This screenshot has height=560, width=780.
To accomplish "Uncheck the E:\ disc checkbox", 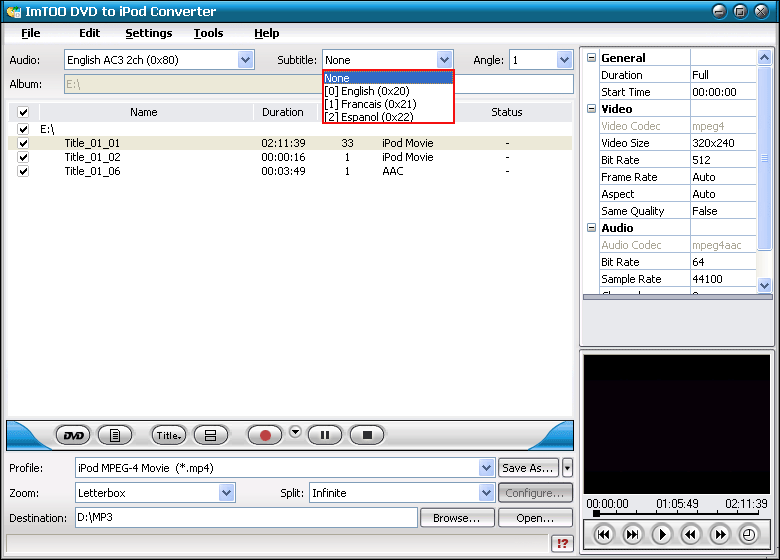I will pyautogui.click(x=23, y=129).
